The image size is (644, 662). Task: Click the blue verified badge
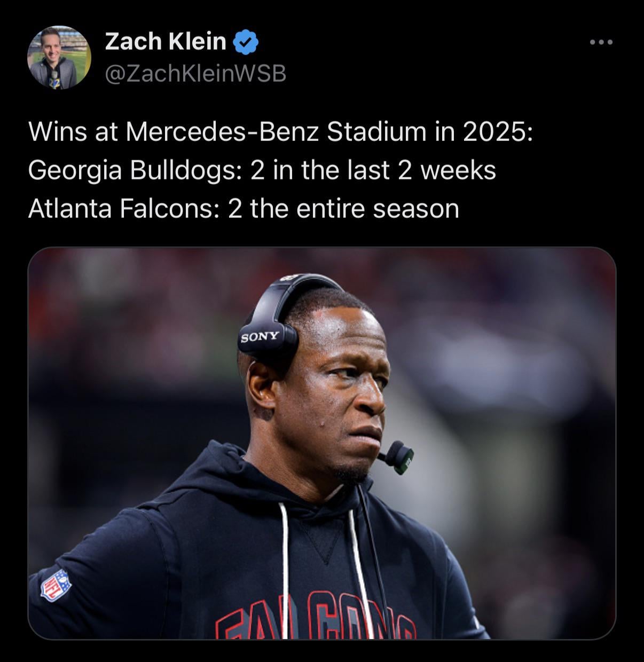pyautogui.click(x=246, y=43)
